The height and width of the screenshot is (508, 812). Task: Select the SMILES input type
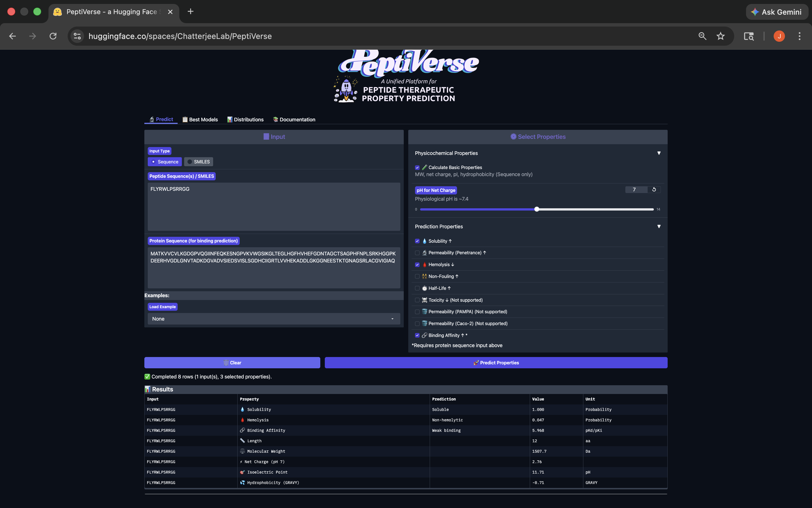(x=199, y=162)
